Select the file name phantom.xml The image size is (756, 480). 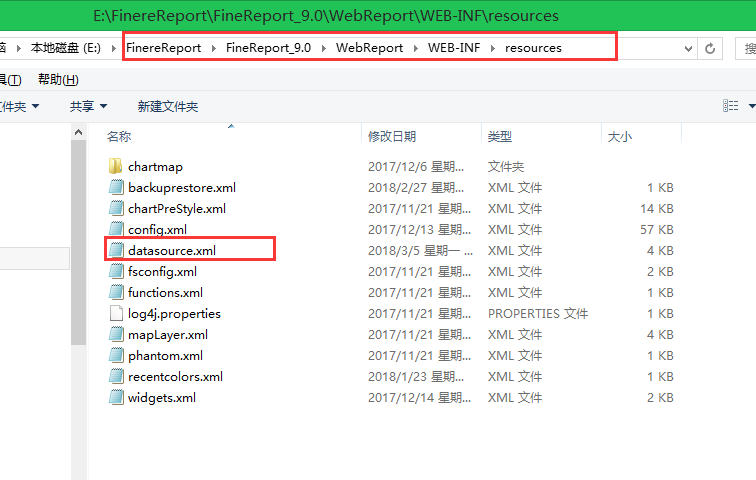click(x=165, y=356)
